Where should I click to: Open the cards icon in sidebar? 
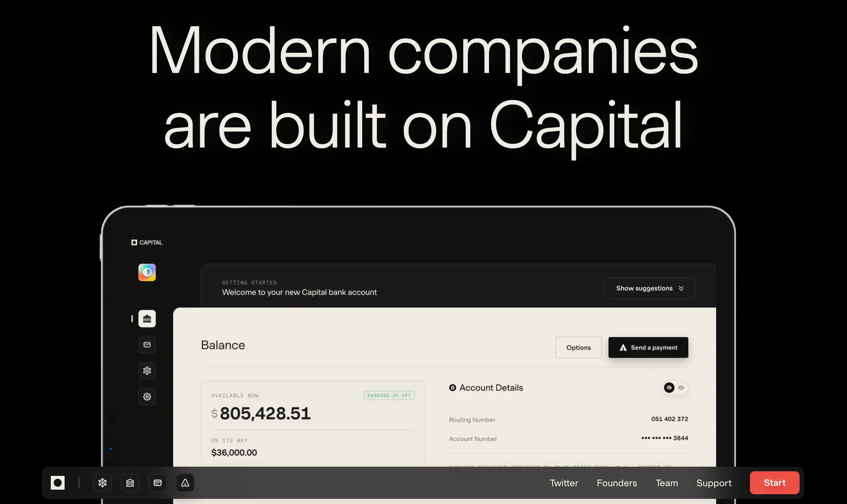coord(147,345)
